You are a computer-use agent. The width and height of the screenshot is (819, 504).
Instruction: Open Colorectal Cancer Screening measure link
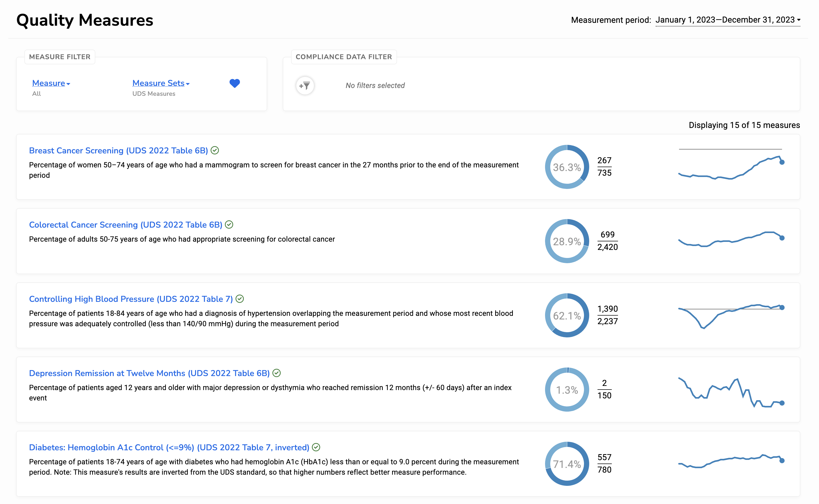[125, 225]
